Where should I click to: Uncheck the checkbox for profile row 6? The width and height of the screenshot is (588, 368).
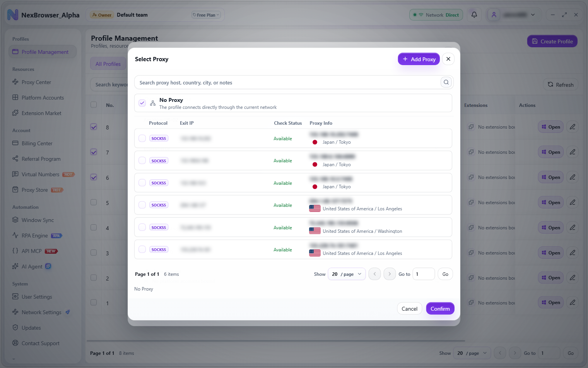(94, 177)
